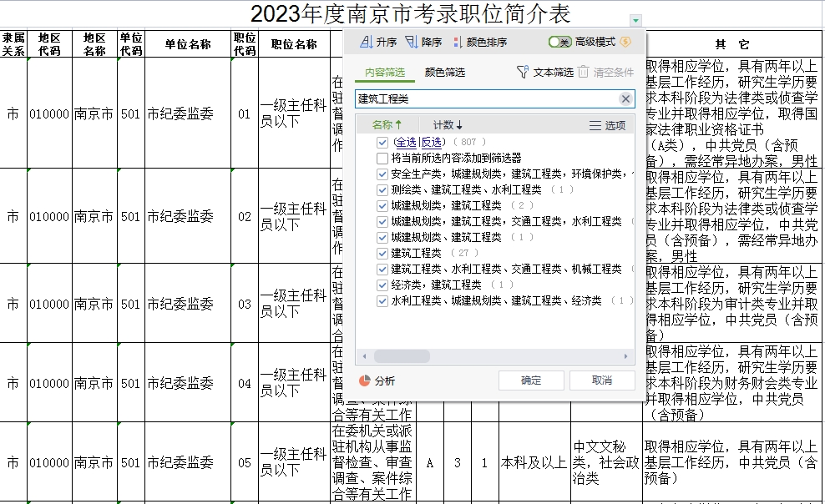Cancel the filter with 取消
This screenshot has height=504, width=825.
coord(602,381)
